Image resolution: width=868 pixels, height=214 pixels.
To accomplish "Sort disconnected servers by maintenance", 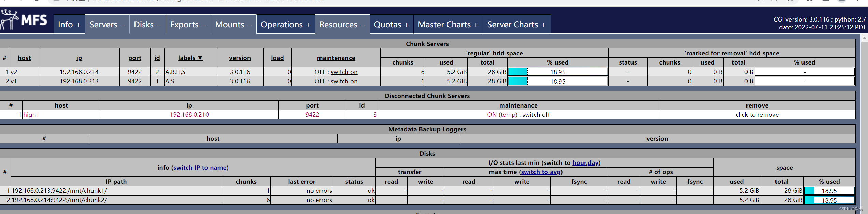I will 518,105.
